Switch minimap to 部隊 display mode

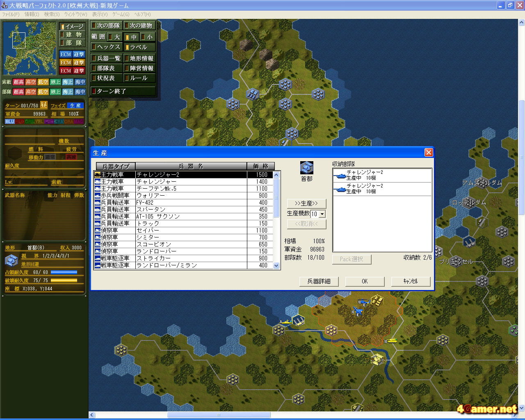pos(72,43)
